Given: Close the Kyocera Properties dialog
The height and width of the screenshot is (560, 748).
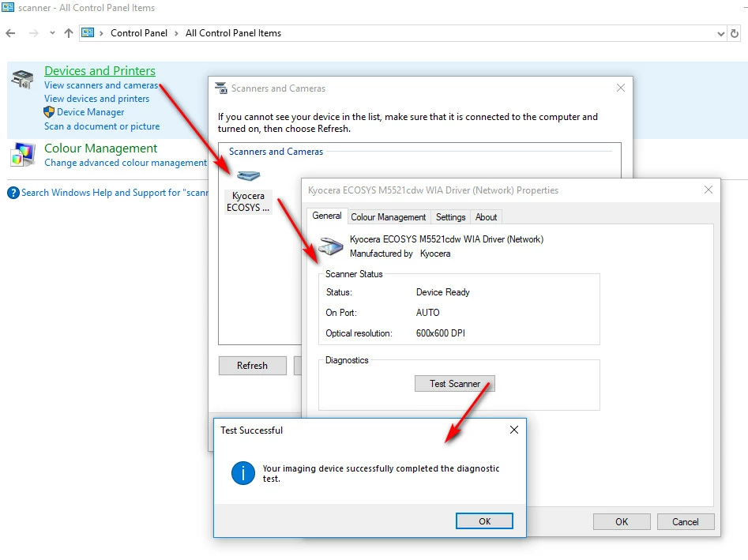Looking at the screenshot, I should [709, 190].
